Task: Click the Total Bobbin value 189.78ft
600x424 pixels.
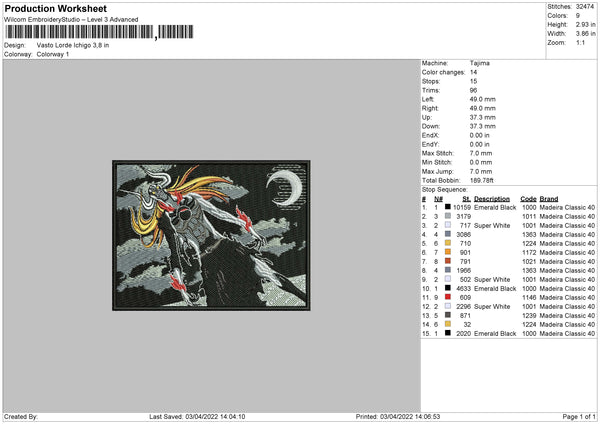Action: pos(481,180)
